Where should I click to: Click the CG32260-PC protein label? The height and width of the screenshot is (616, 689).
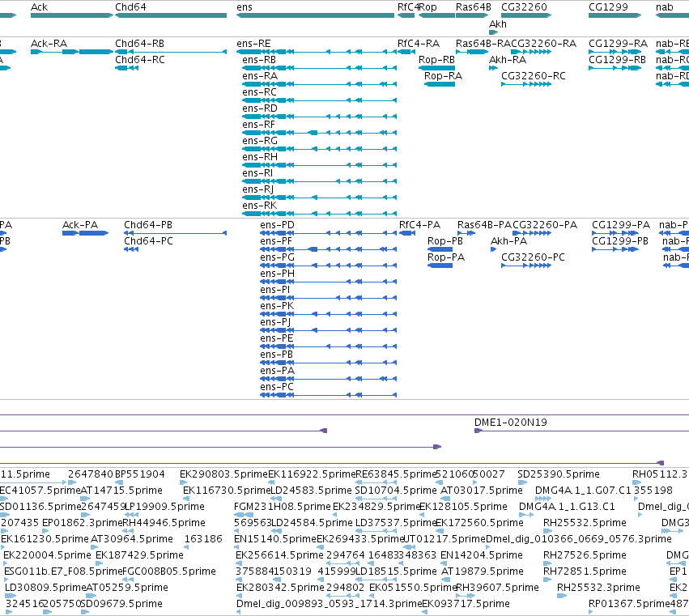coord(533,257)
